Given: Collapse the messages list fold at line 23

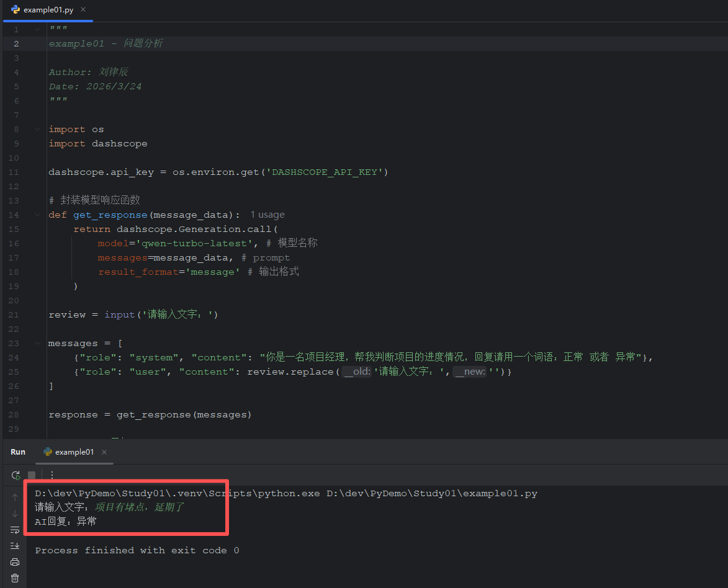Looking at the screenshot, I should (x=38, y=344).
